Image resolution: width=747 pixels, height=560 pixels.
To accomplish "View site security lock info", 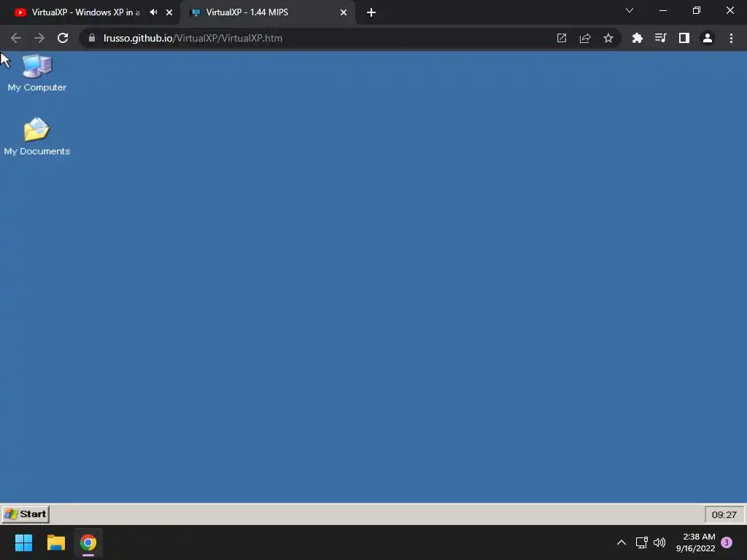I will click(92, 38).
